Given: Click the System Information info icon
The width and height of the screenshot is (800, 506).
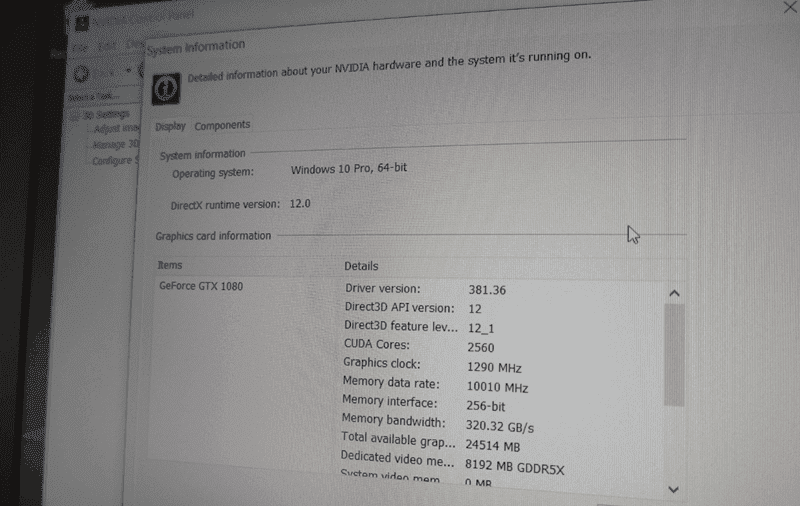Looking at the screenshot, I should pos(166,89).
